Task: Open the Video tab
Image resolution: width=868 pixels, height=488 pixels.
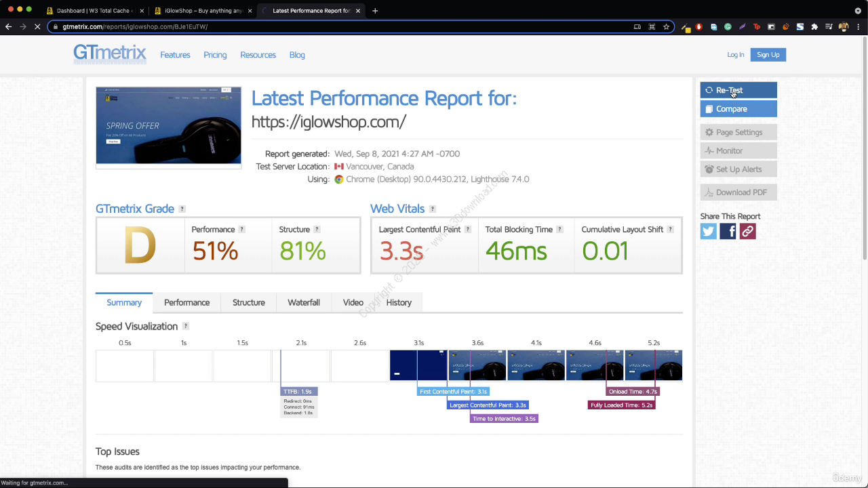Action: [353, 302]
